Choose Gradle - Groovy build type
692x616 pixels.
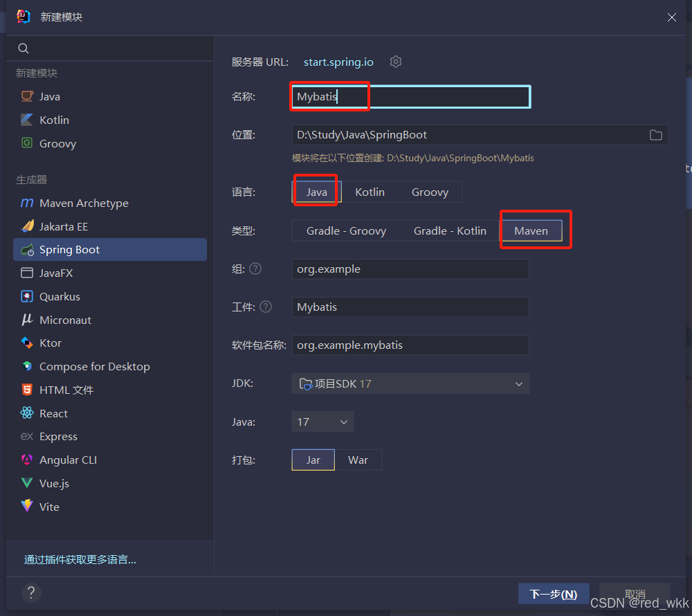pos(346,230)
